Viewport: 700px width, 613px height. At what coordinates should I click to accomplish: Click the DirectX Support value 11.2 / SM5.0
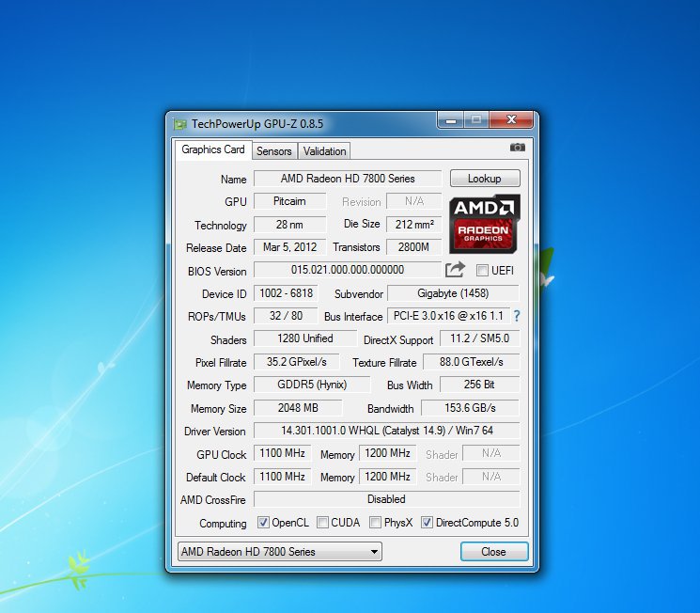click(480, 338)
